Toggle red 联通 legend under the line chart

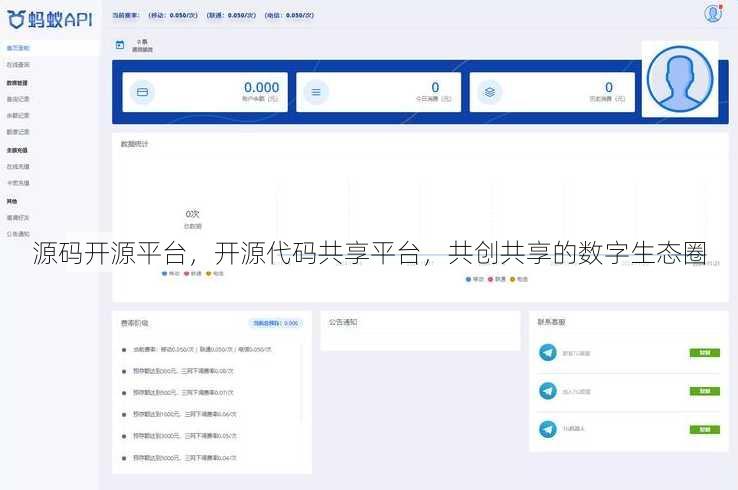[x=497, y=279]
